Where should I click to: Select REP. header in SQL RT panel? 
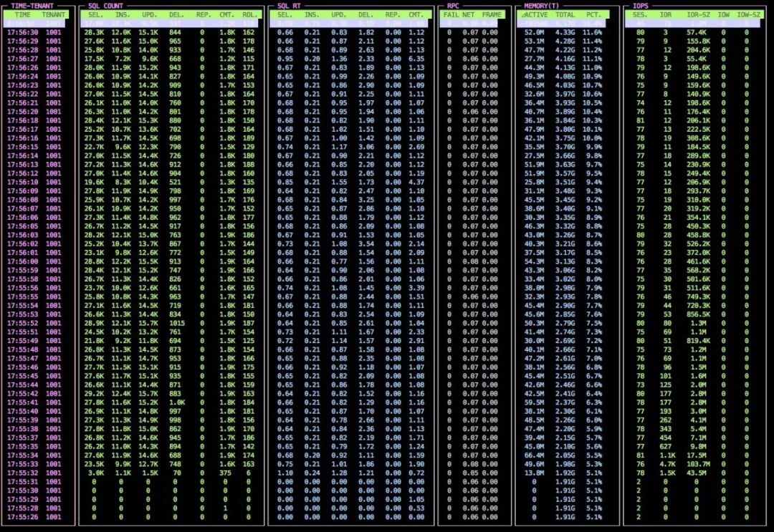click(393, 15)
